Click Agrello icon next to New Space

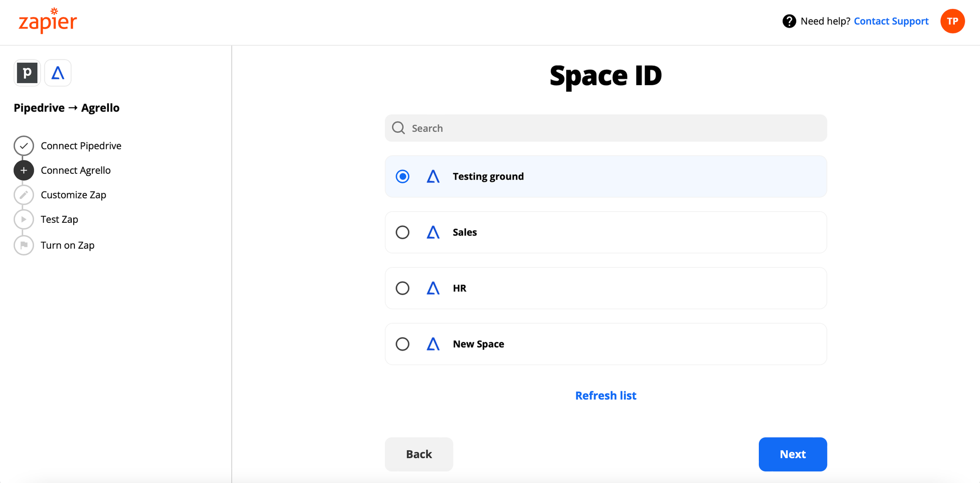point(433,344)
